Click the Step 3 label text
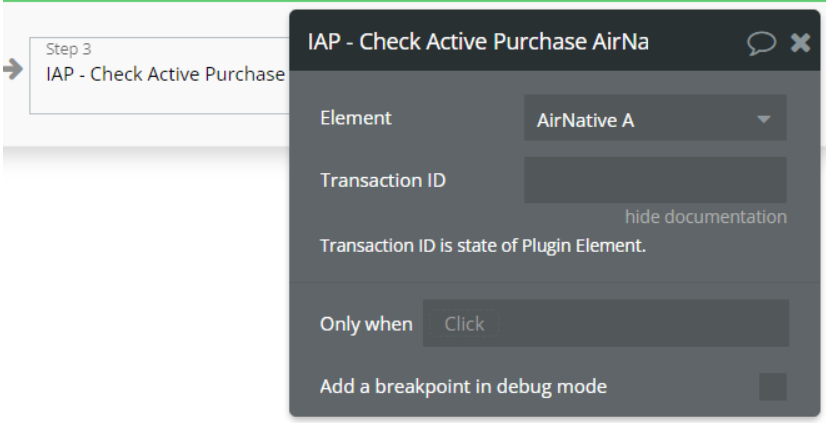Viewport: 826px width, 423px height. (68, 49)
